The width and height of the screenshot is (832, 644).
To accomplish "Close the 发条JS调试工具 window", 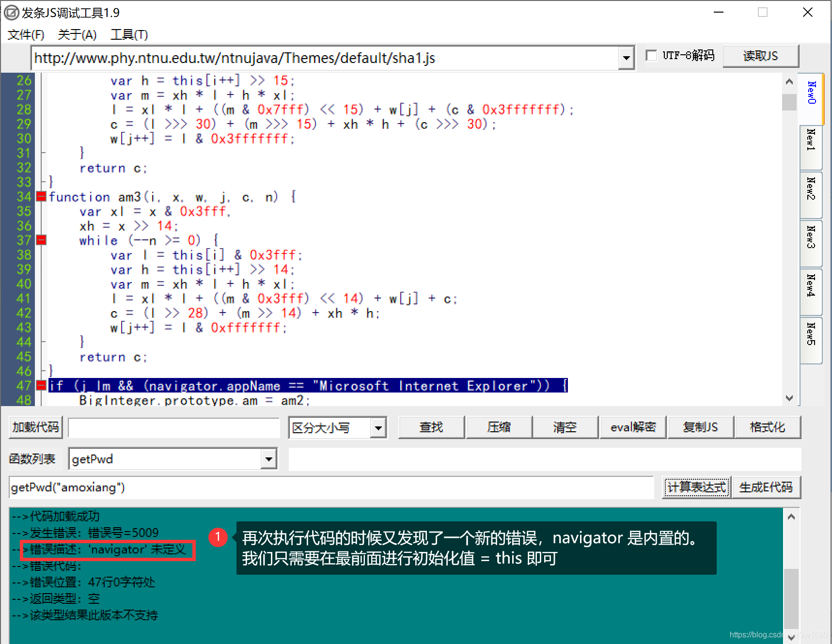I will (x=808, y=12).
